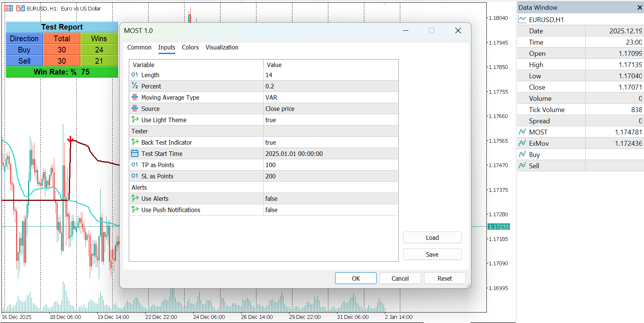The width and height of the screenshot is (644, 323).
Task: Switch to the Common tab
Action: (x=139, y=47)
